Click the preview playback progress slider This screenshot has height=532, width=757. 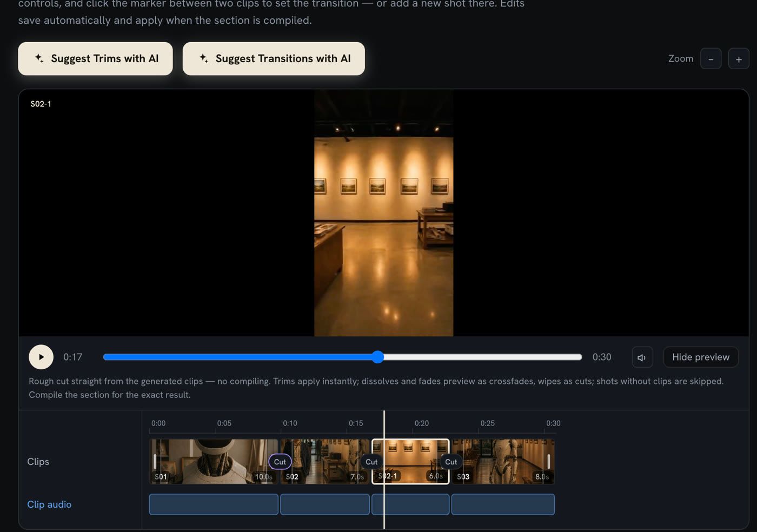342,357
